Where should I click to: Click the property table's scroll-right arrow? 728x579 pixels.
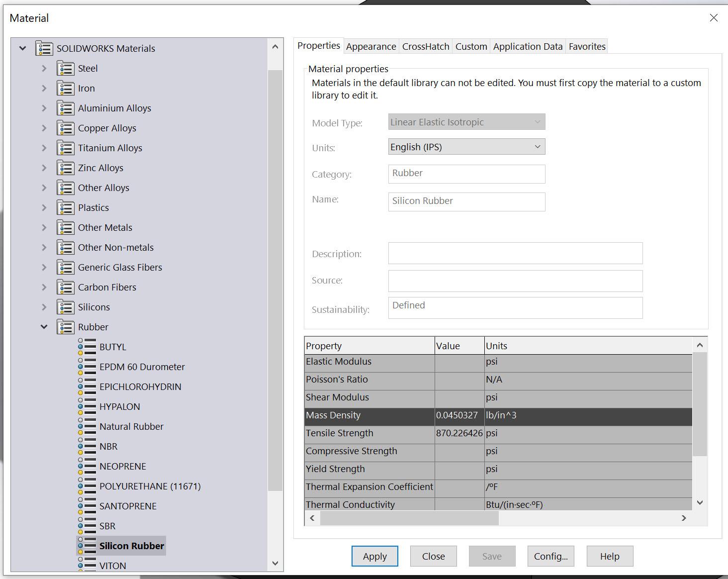[x=684, y=518]
